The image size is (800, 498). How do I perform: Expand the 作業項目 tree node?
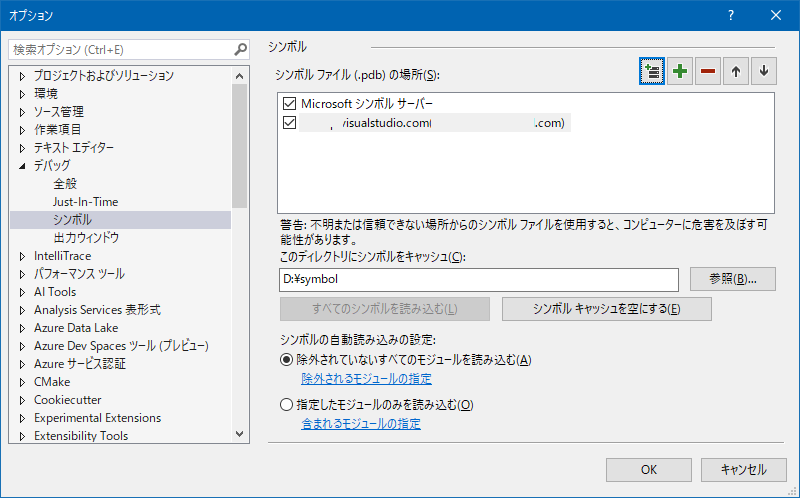tap(22, 130)
